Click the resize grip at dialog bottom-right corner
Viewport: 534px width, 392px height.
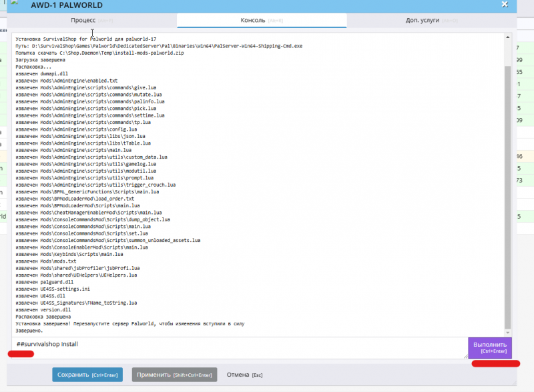click(x=515, y=383)
